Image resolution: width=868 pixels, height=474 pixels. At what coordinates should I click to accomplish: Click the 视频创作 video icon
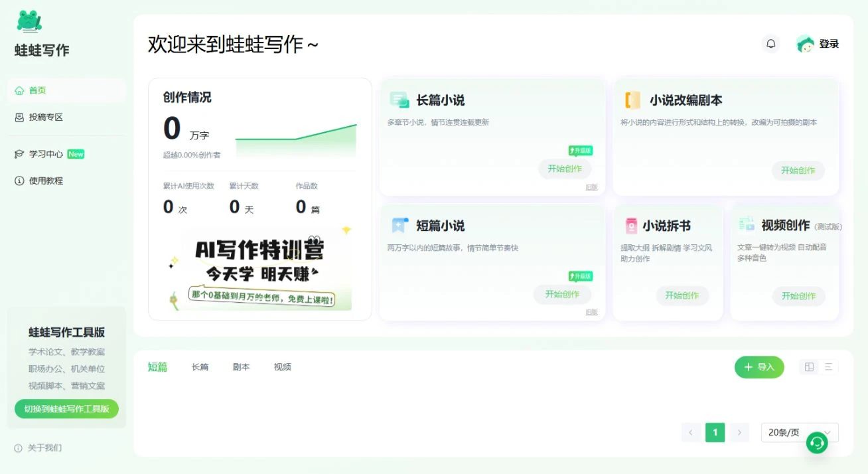747,225
